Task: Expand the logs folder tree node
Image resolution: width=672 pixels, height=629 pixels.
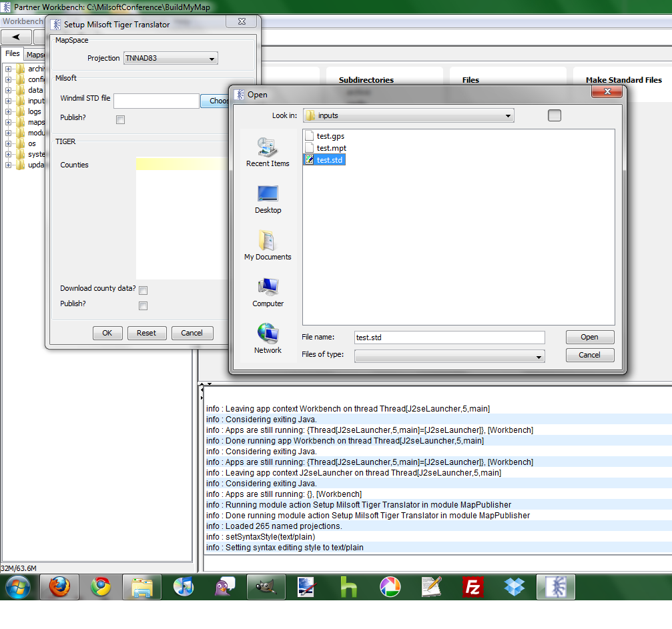Action: pos(8,111)
